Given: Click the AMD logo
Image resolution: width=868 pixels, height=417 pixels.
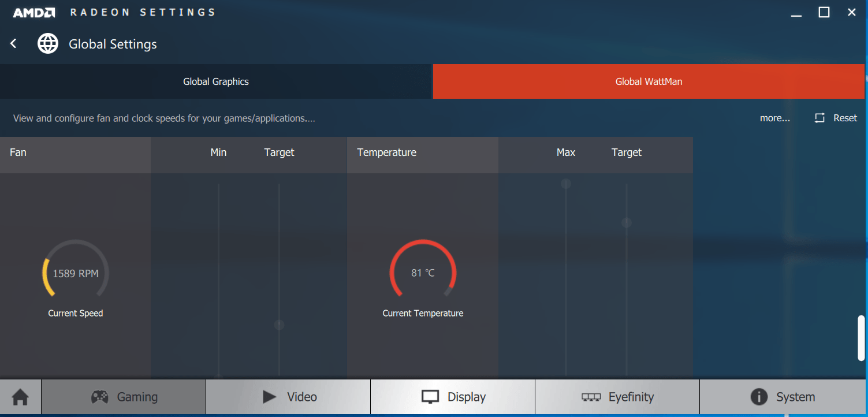Looking at the screenshot, I should tap(34, 12).
